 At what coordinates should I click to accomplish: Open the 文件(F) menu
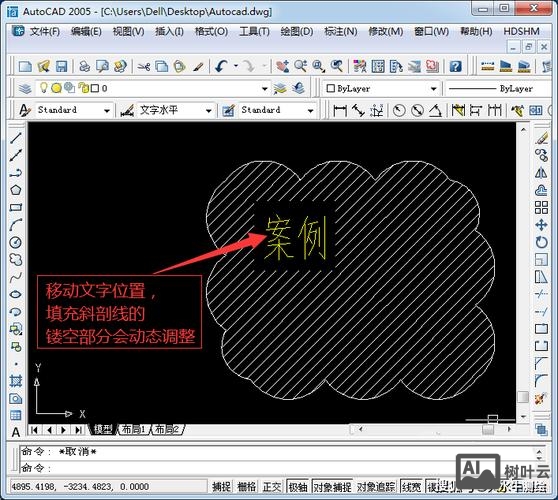click(x=44, y=31)
